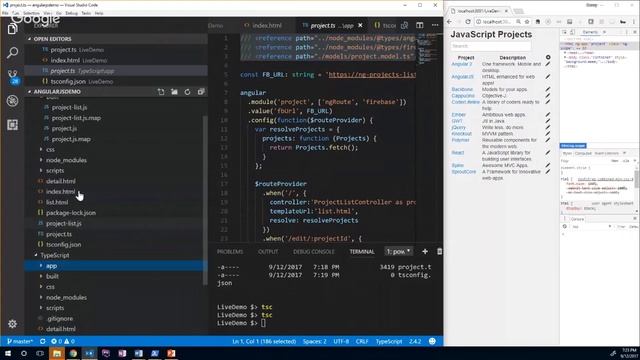The image size is (640, 360).
Task: Collapse the OPEN EDITORS section
Action: coord(52,39)
